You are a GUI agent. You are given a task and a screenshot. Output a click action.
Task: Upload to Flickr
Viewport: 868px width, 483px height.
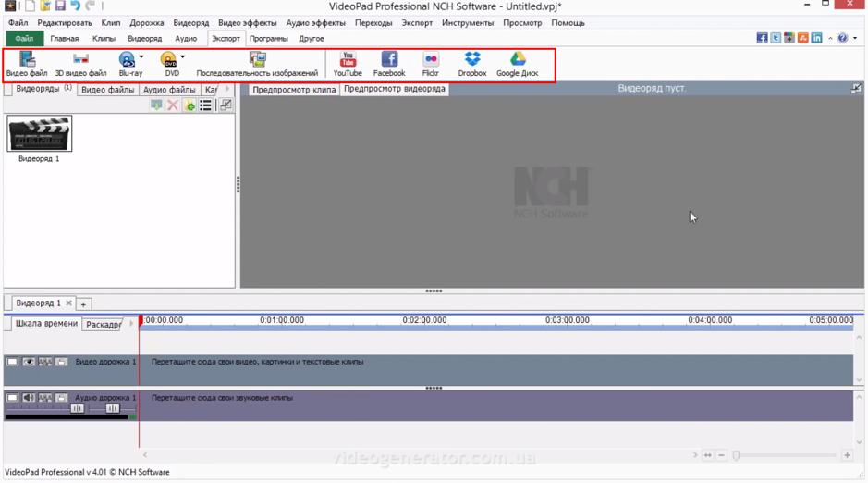(431, 64)
